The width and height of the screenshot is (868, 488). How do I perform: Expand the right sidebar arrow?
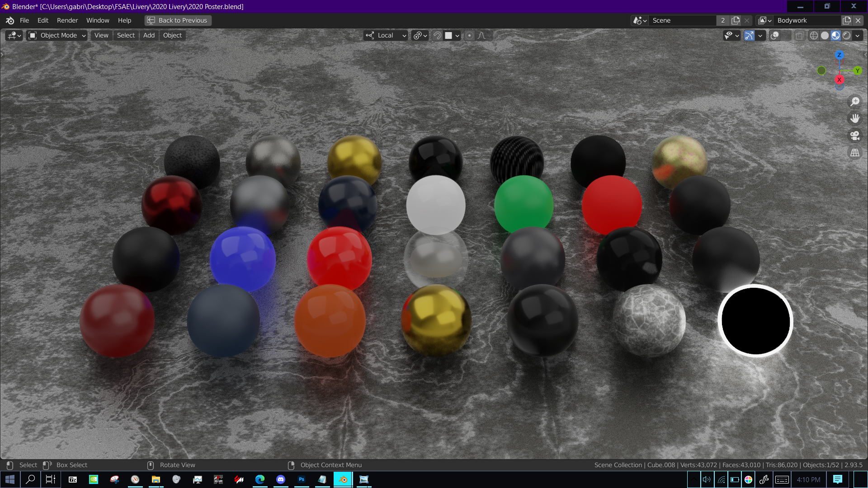tap(865, 55)
